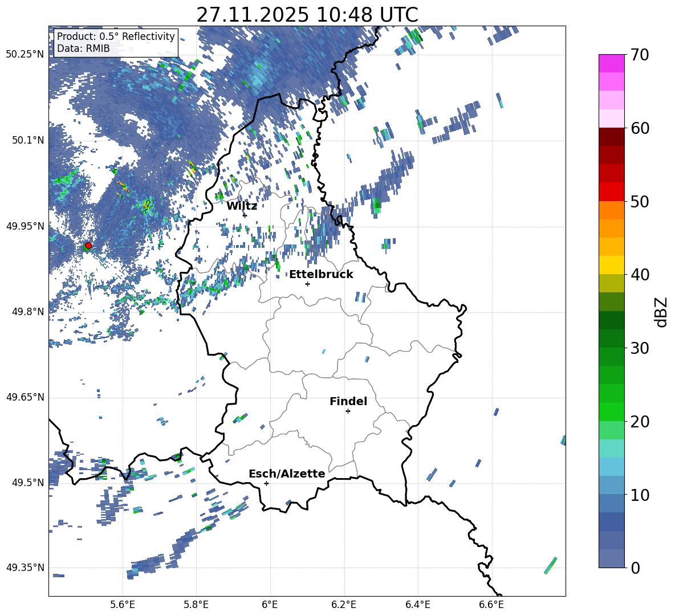Click the 40 tick label on colorbar

640,275
